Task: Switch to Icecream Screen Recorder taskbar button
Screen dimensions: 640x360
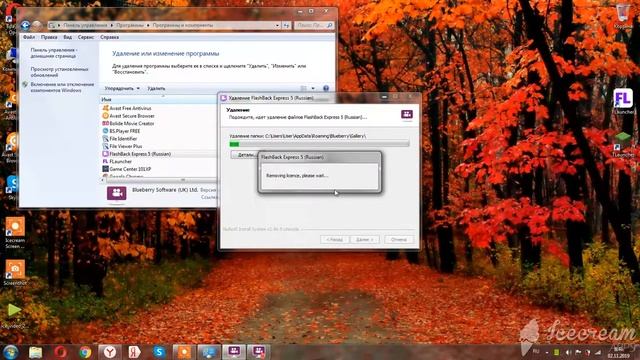Action: coord(184,352)
